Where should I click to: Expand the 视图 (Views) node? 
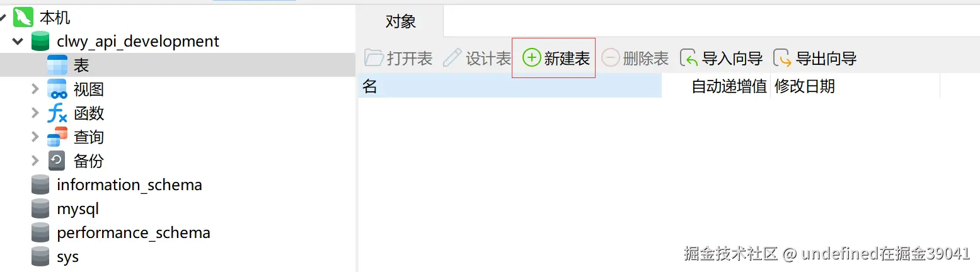(35, 89)
